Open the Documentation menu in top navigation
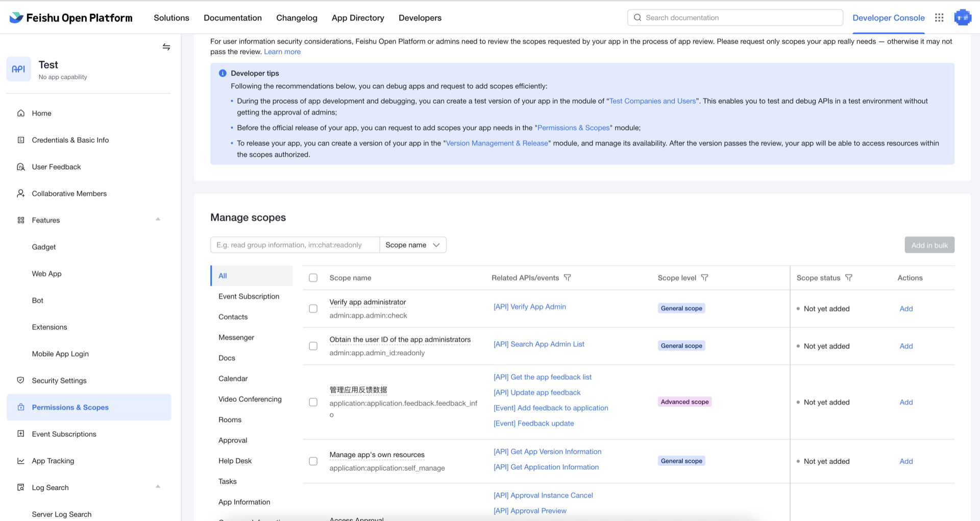The height and width of the screenshot is (521, 980). [233, 18]
